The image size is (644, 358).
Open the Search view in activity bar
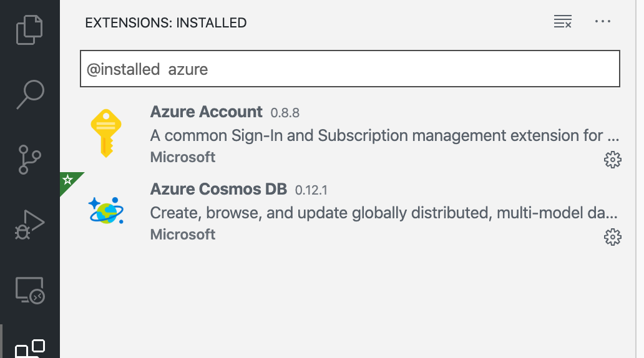pyautogui.click(x=30, y=94)
